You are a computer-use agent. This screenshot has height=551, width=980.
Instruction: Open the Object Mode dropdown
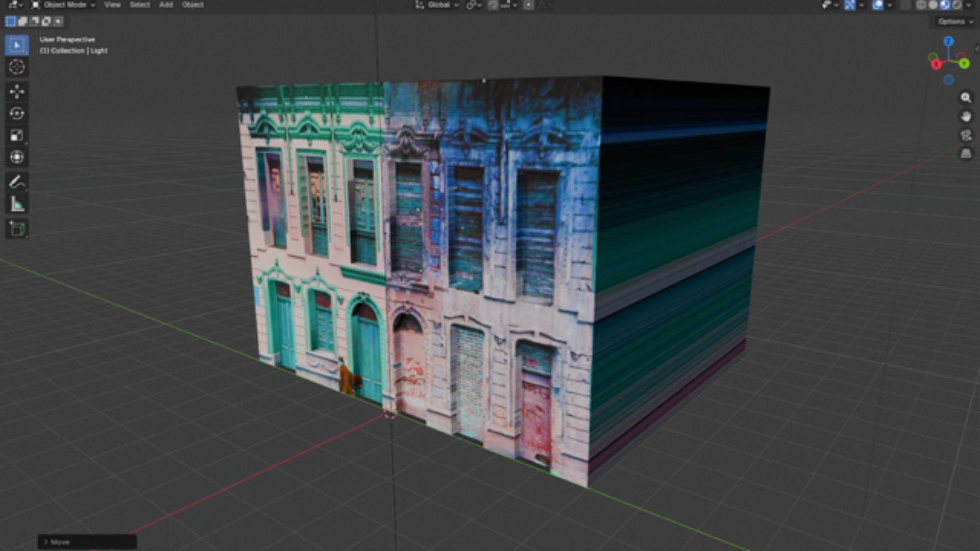[x=63, y=5]
